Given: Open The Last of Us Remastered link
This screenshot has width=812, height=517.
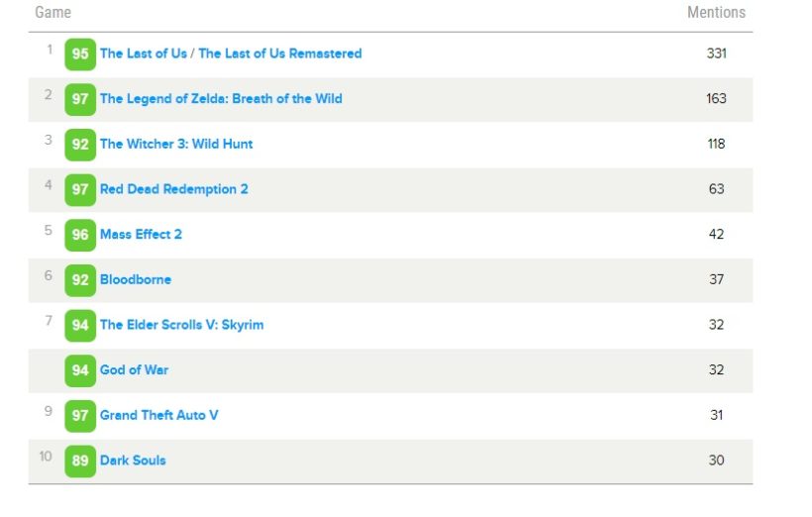Looking at the screenshot, I should coord(231,53).
